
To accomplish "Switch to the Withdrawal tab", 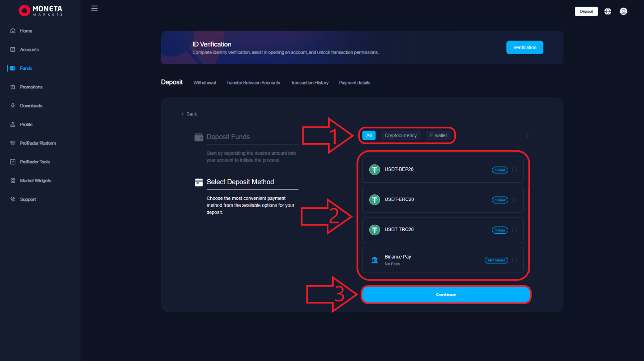I will pyautogui.click(x=204, y=83).
